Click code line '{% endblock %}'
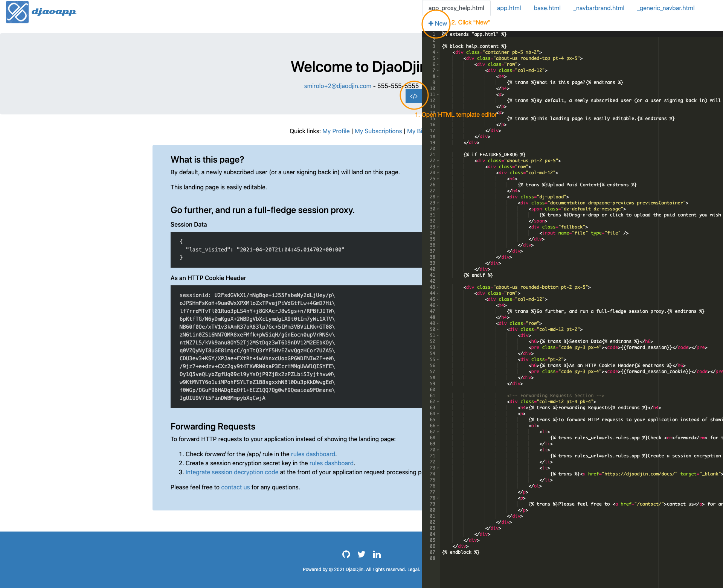The image size is (723, 588). coord(461,552)
